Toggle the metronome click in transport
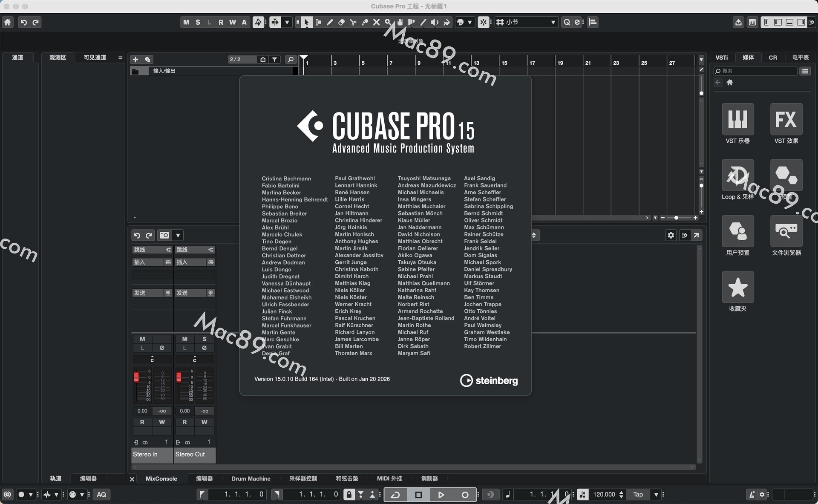The image size is (818, 504). click(752, 494)
